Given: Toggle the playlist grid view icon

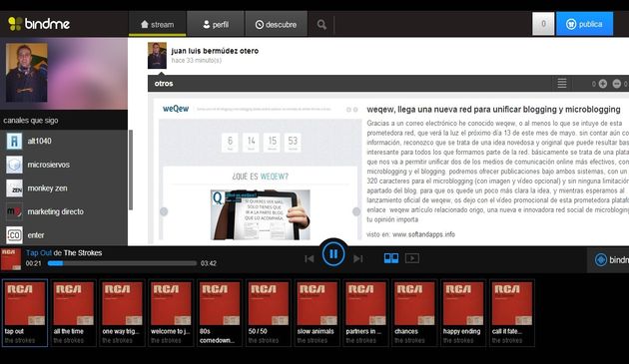Looking at the screenshot, I should click(391, 258).
